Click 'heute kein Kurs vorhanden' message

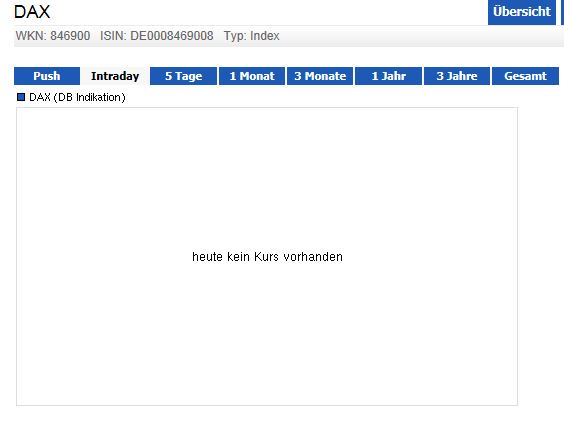[x=267, y=257]
